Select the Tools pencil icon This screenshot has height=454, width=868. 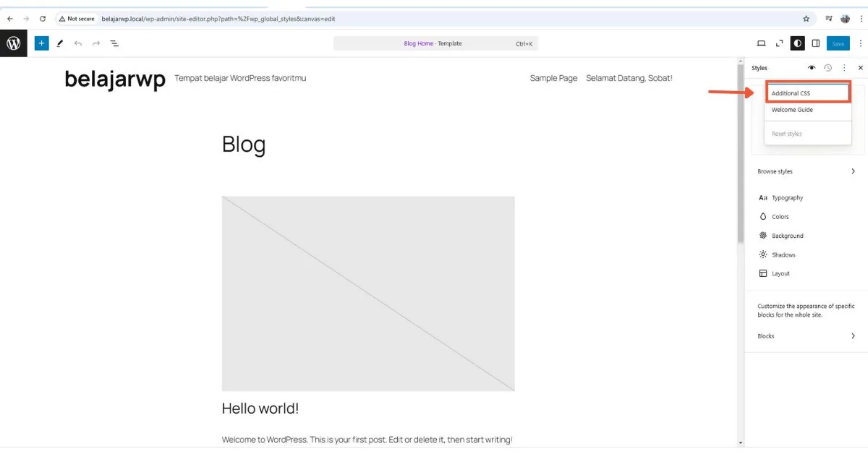point(59,43)
